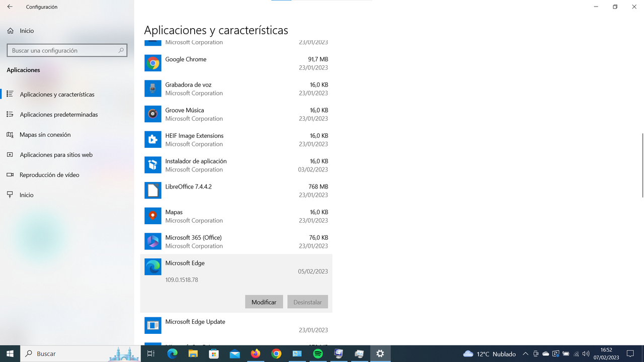The width and height of the screenshot is (644, 362).
Task: Open File Explorer from taskbar
Action: 193,353
